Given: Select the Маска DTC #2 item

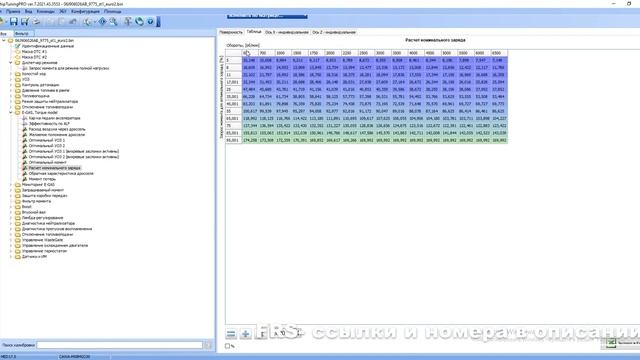Looking at the screenshot, I should point(34,57).
